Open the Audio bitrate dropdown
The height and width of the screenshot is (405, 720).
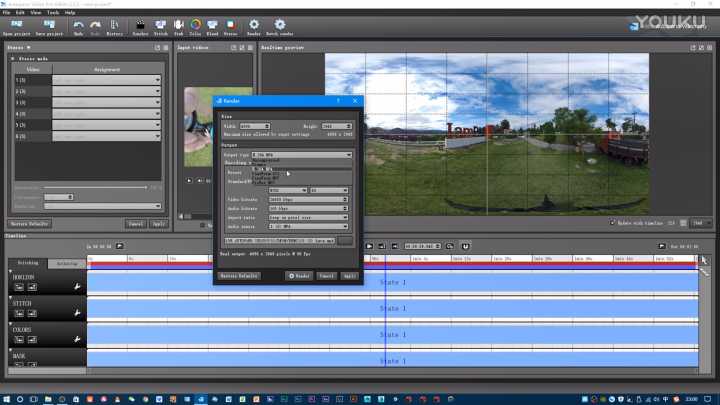pyautogui.click(x=308, y=208)
